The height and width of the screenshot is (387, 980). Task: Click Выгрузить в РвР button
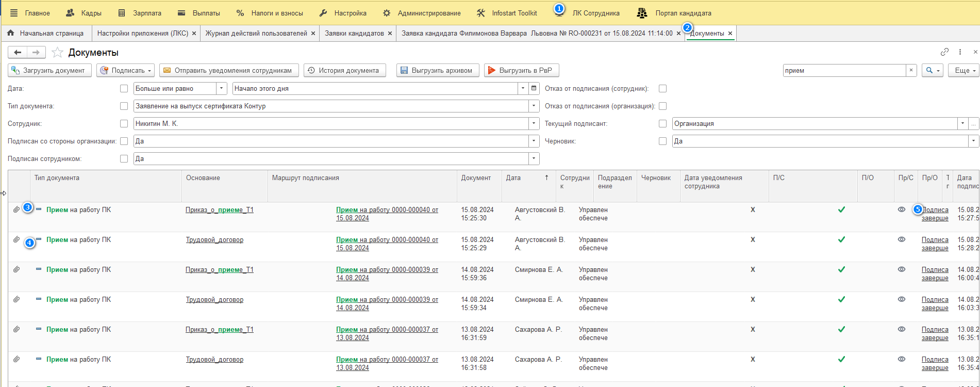click(522, 70)
